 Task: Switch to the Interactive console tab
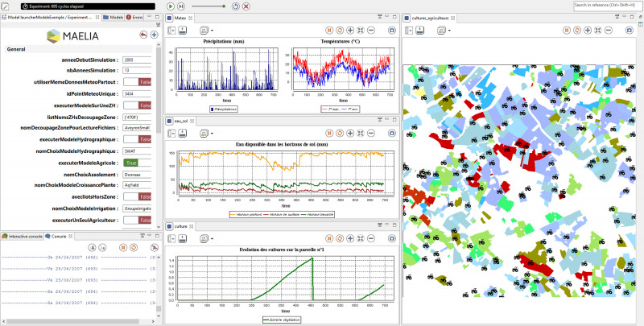tap(22, 236)
